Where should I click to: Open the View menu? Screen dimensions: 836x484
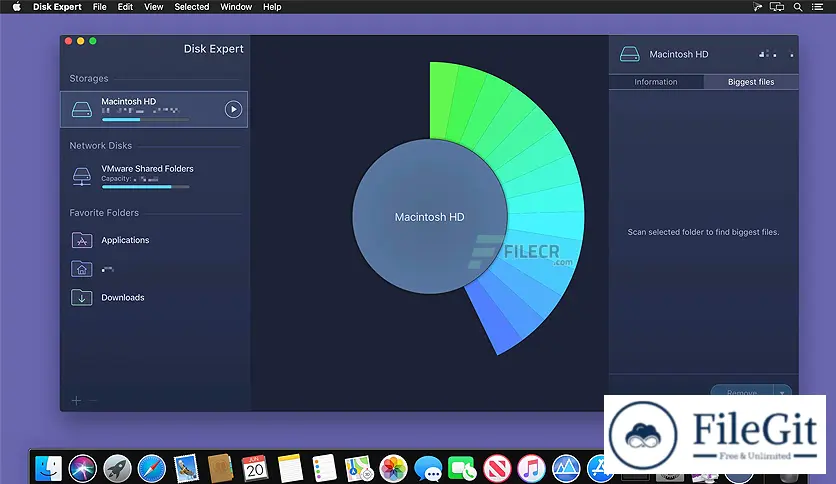pyautogui.click(x=154, y=7)
